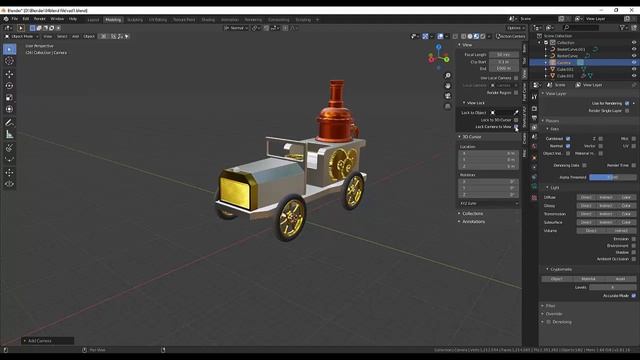640x360 pixels.
Task: Activate the 3D Cursor tool
Action: pyautogui.click(x=9, y=61)
